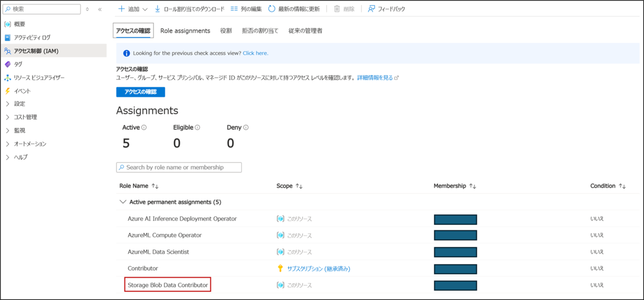Open the 追加 dropdown arrow

point(145,9)
